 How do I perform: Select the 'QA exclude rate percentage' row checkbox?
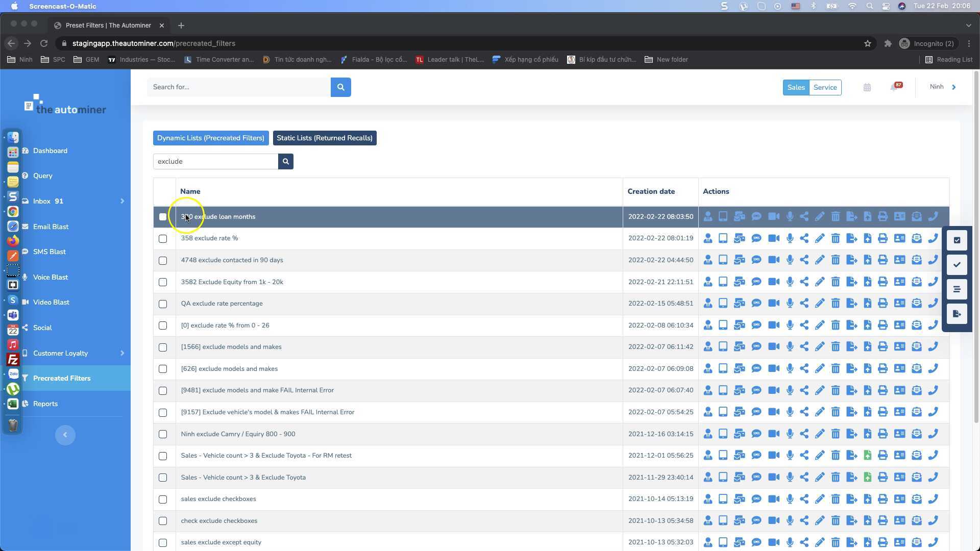(x=163, y=304)
